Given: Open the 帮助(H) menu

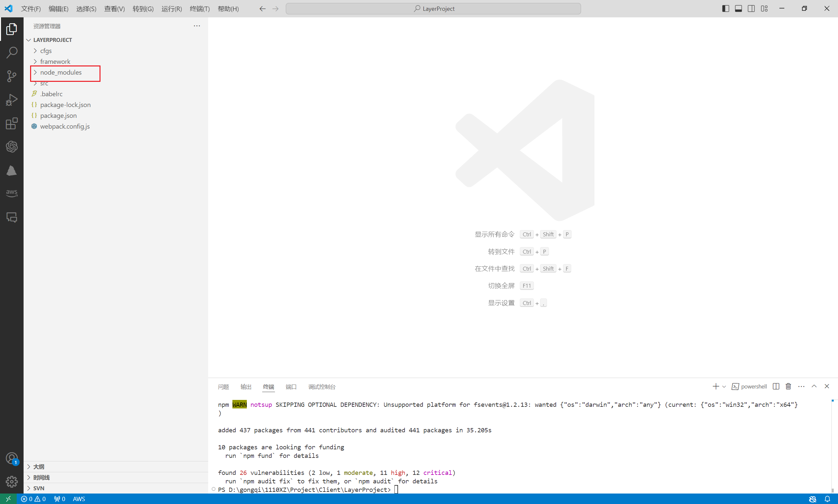Looking at the screenshot, I should click(228, 9).
